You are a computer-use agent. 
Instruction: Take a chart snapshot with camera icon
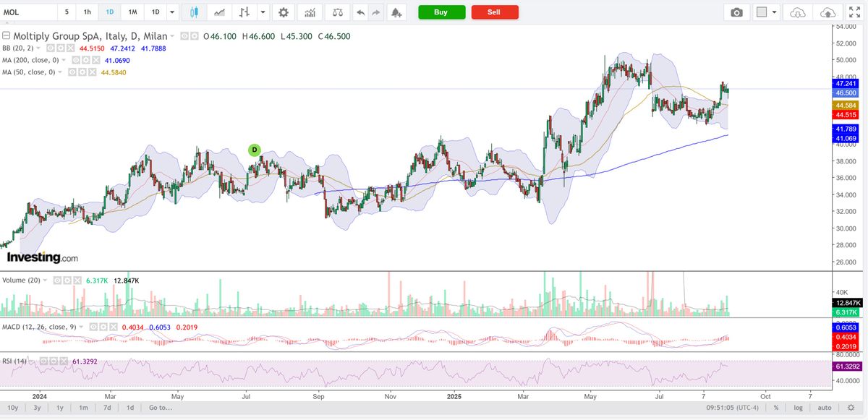pyautogui.click(x=736, y=12)
